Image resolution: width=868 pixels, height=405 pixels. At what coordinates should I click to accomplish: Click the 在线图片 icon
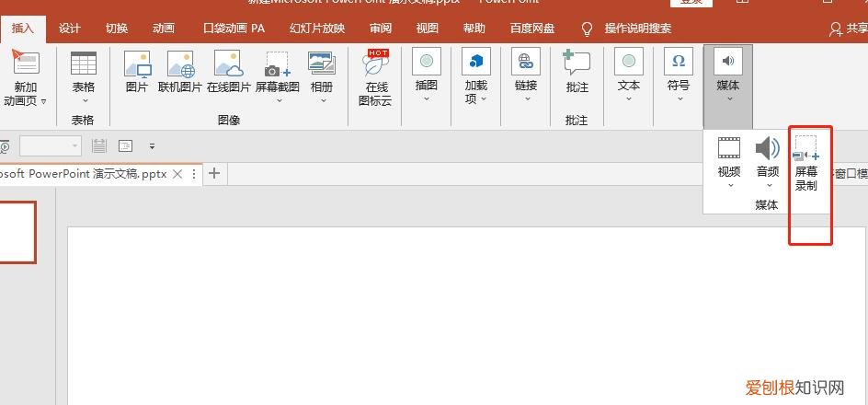click(x=229, y=64)
